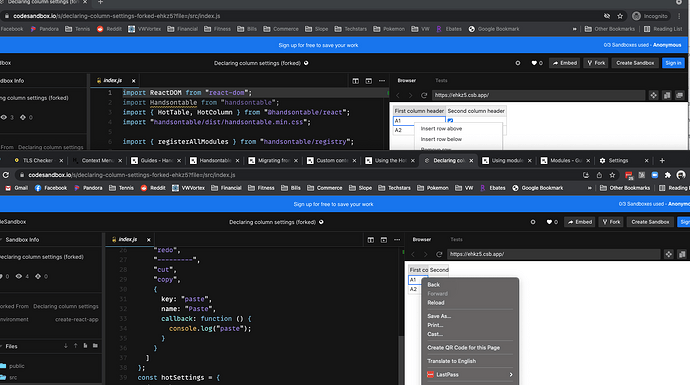Collapse the 'Sandbox Info' panel section

tap(22, 240)
